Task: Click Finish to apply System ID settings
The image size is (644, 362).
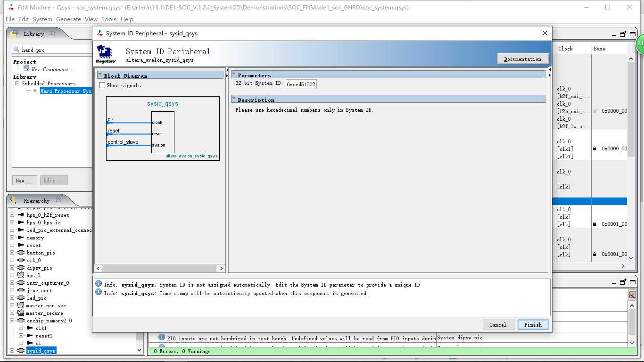Action: coord(533,324)
